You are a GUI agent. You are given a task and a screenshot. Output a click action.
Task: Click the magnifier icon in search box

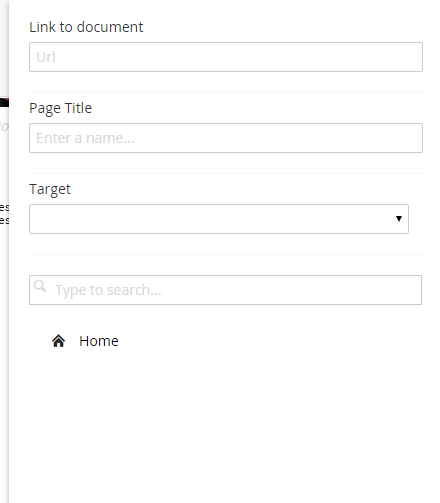(x=40, y=286)
